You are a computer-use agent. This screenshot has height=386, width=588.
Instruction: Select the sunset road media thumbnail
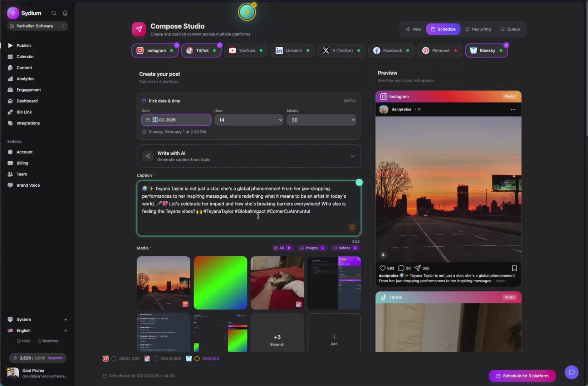[163, 283]
